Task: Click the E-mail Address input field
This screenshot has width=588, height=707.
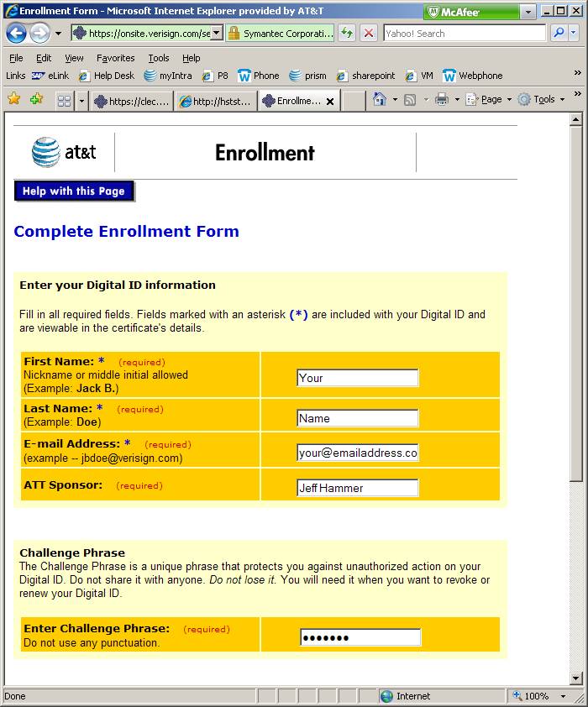Action: (358, 453)
